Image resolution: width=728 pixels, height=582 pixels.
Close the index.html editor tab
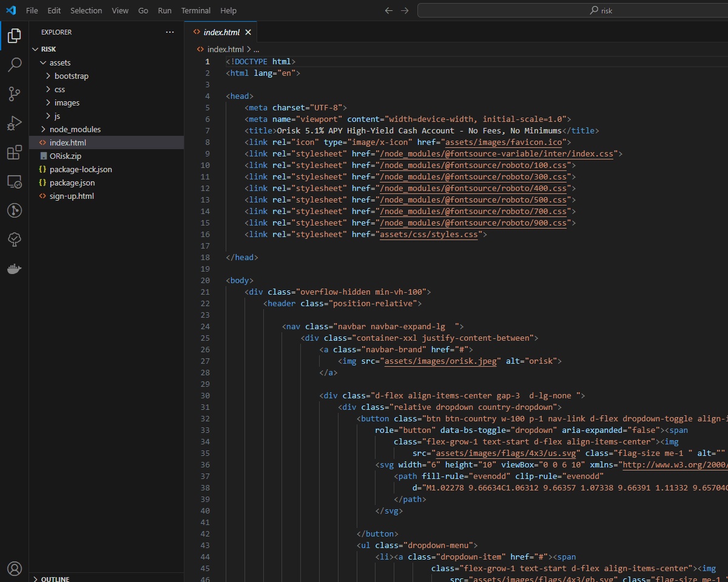(248, 32)
